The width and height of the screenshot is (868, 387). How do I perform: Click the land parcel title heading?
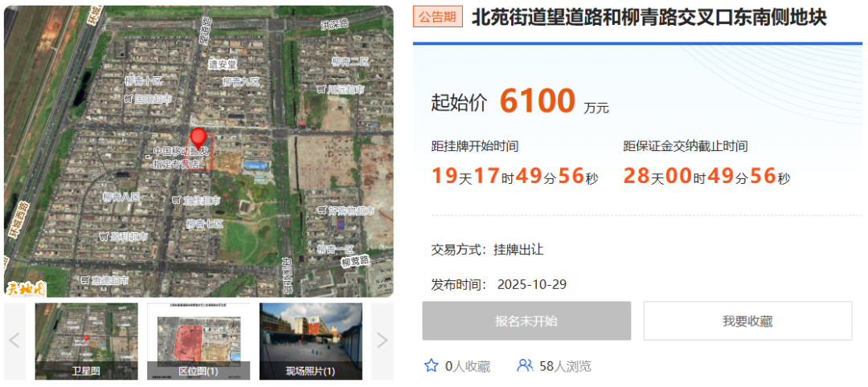[649, 18]
